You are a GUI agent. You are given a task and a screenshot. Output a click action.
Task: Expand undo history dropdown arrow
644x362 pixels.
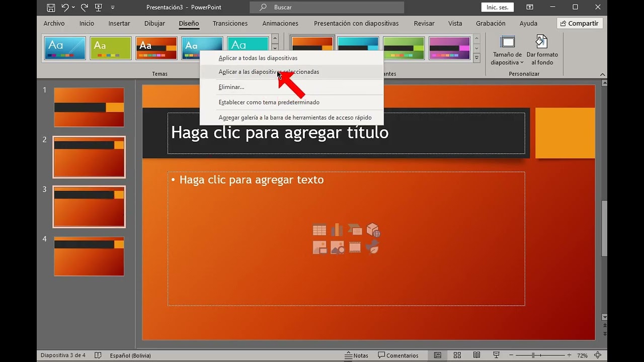73,8
